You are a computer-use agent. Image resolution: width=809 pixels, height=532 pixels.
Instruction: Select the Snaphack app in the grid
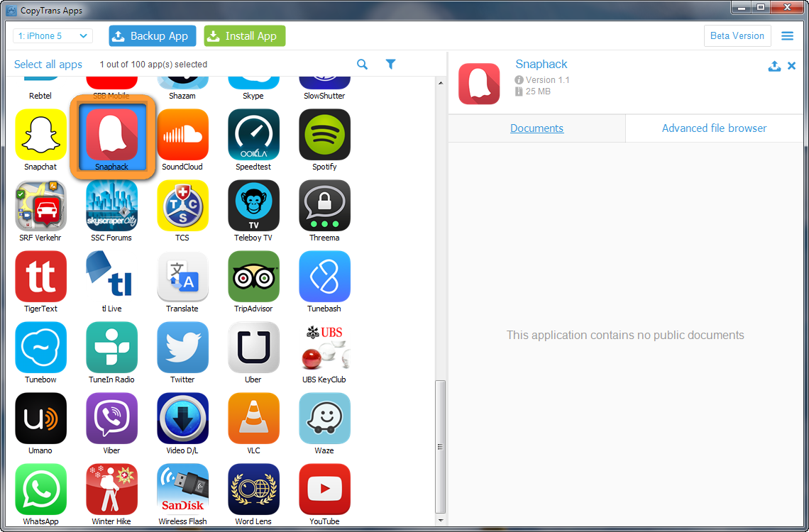[112, 135]
